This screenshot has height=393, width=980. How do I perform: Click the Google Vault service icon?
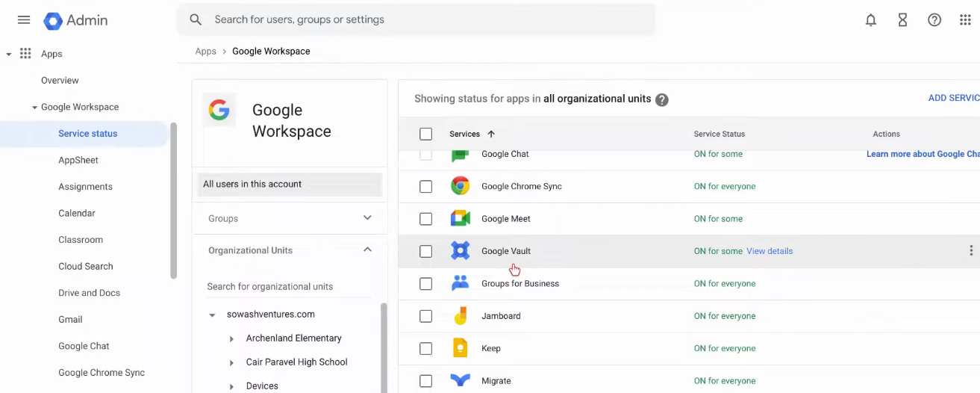[461, 251]
